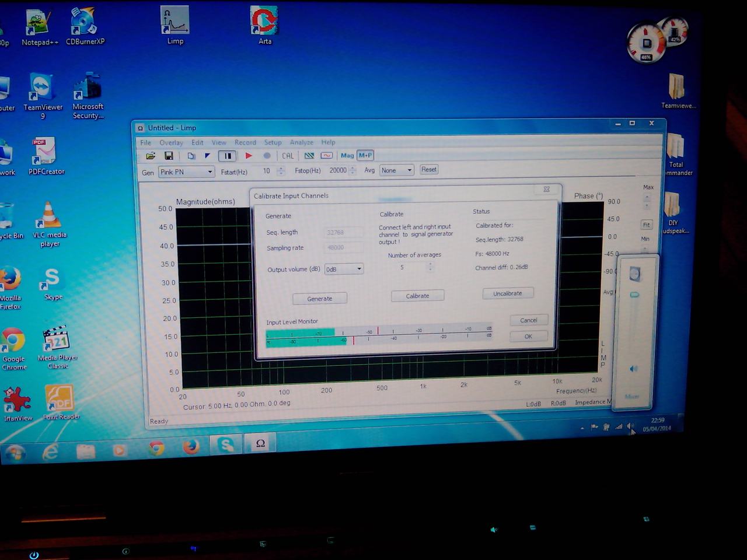The image size is (747, 560).
Task: Click the speaker device icon in volume popup
Action: coord(635,274)
